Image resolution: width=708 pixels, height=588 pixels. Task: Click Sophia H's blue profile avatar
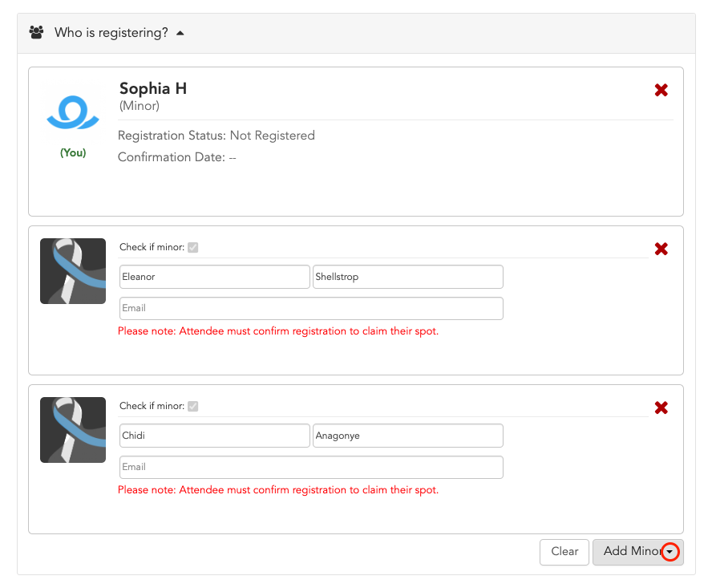point(73,112)
